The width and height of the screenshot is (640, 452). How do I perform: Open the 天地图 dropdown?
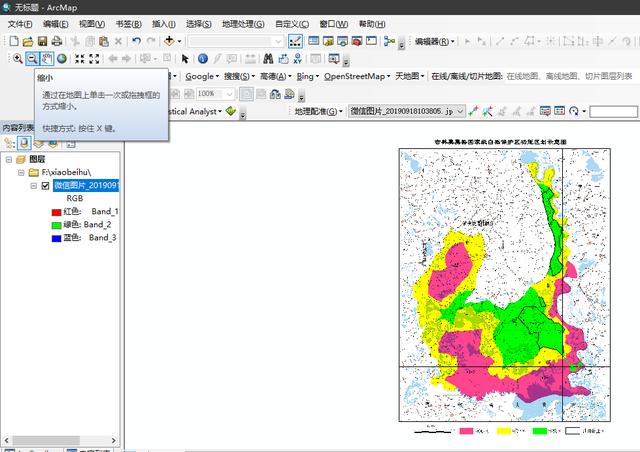tap(410, 76)
